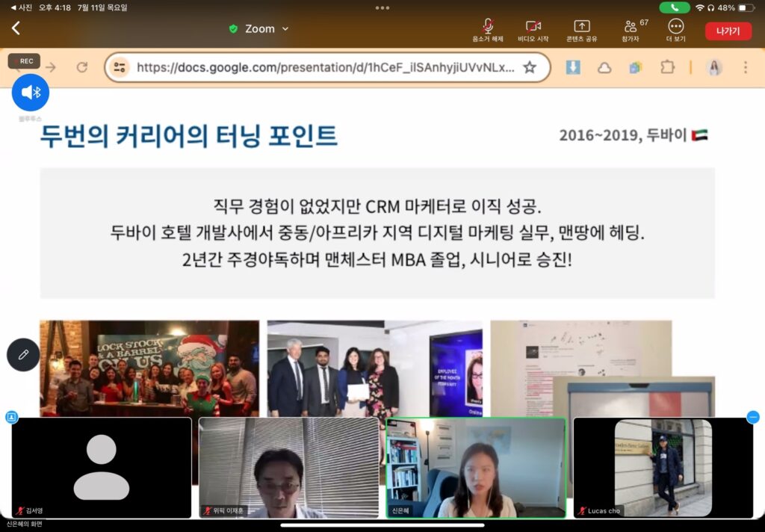
Task: Select 김서영's participant tile
Action: (x=102, y=467)
